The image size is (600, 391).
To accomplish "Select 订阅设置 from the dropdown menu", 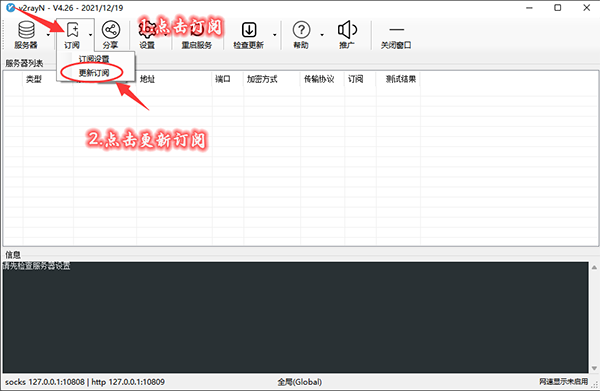I will coord(94,59).
